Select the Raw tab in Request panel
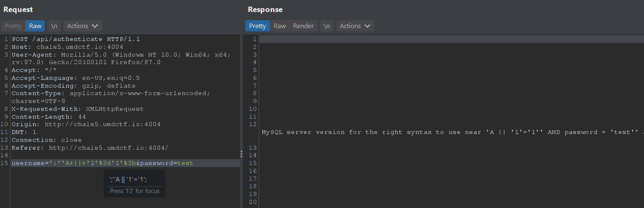Viewport: 644px width, 208px height. click(35, 26)
